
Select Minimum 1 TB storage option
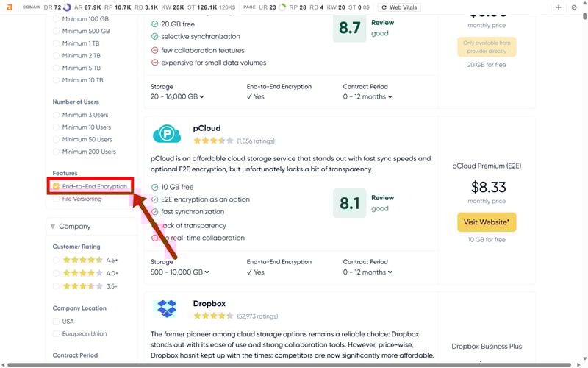pos(57,43)
